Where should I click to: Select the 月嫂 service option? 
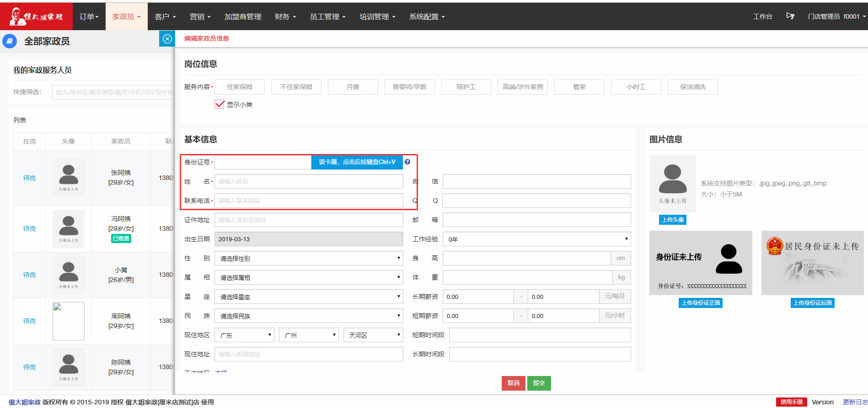(353, 87)
